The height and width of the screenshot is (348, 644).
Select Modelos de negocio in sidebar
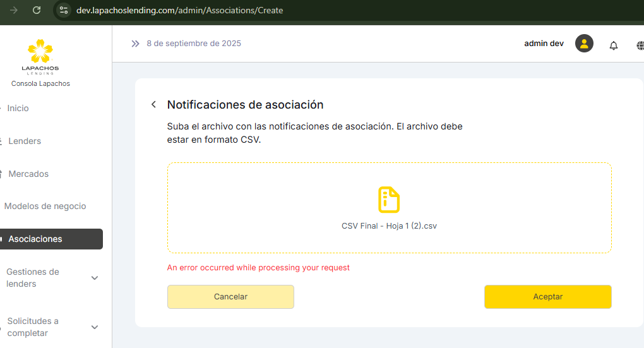(x=45, y=207)
